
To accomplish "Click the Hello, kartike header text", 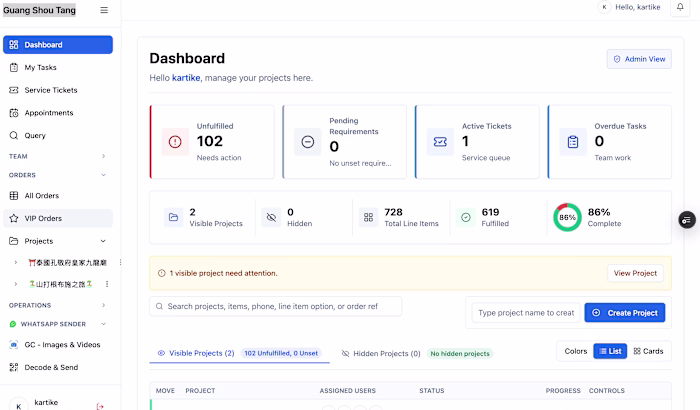I will tap(638, 7).
